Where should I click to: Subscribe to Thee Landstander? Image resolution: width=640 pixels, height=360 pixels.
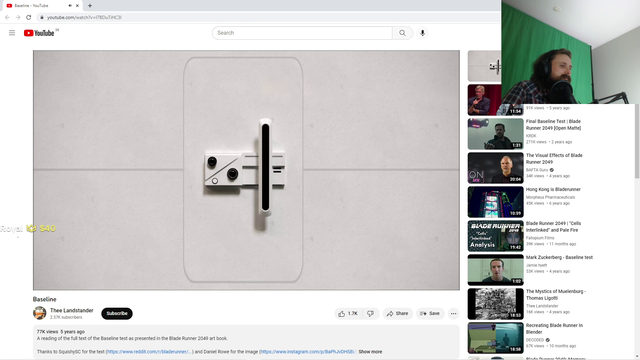(x=117, y=313)
